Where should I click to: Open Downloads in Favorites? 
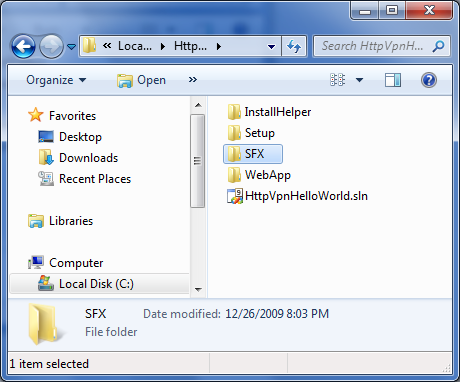88,158
